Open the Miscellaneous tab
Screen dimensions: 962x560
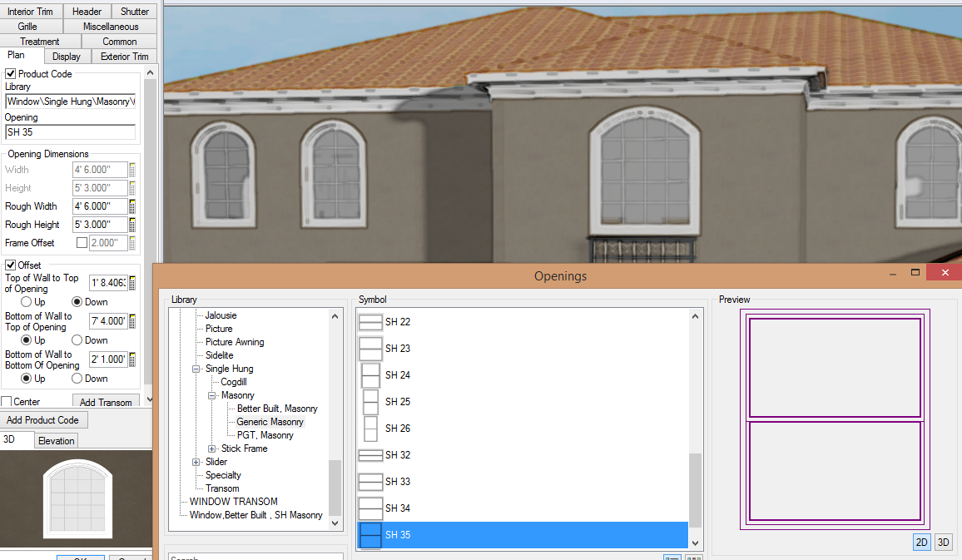click(111, 26)
